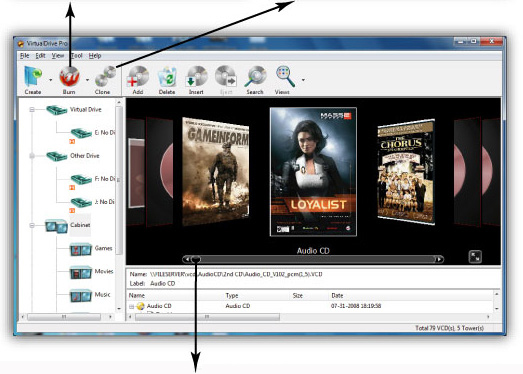523x374 pixels.
Task: Open the View menu
Action: pos(58,56)
